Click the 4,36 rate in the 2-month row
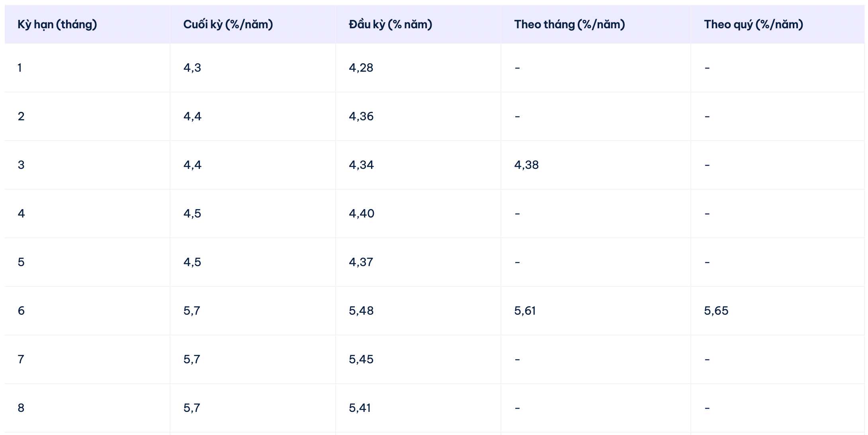 coord(361,116)
